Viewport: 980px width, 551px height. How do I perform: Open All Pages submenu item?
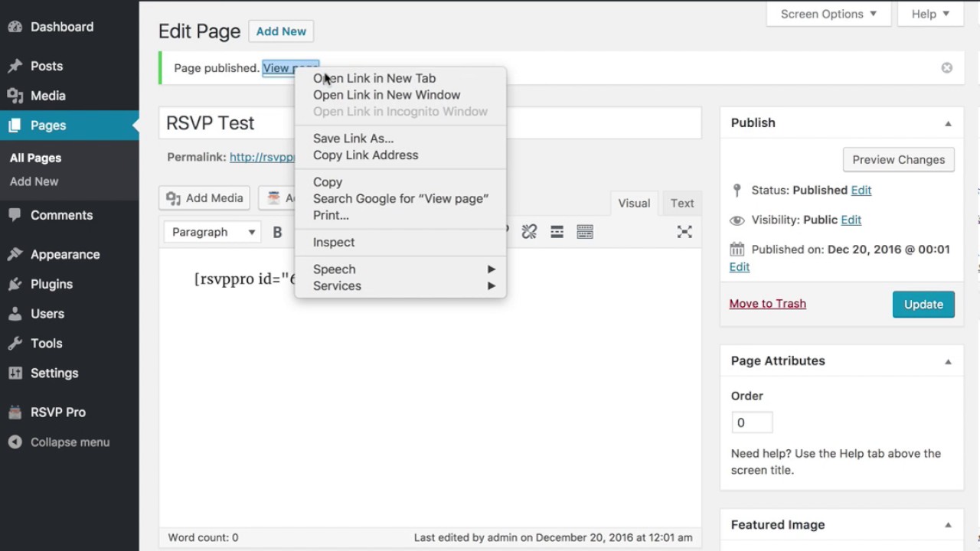(35, 158)
